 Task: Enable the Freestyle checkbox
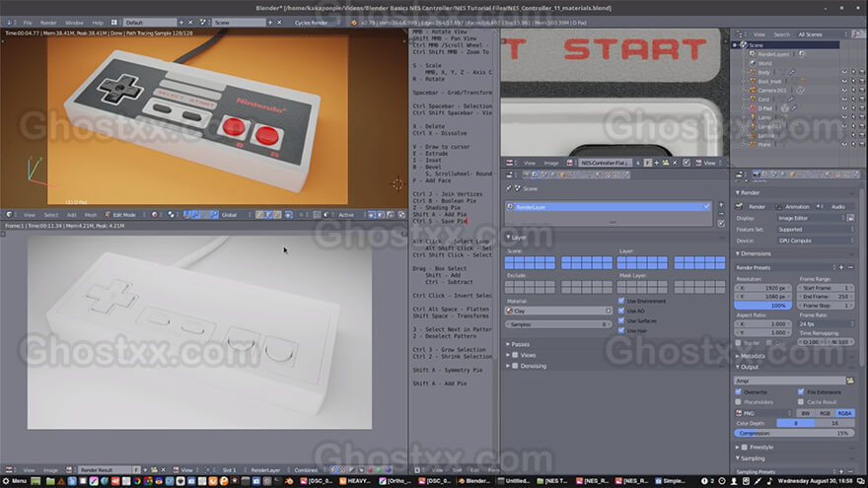[x=745, y=447]
